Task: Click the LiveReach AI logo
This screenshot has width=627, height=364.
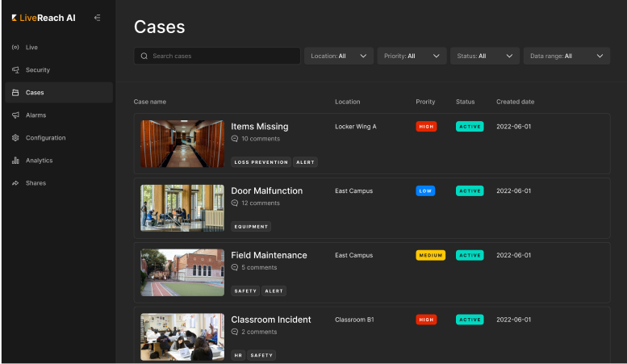Action: tap(44, 18)
